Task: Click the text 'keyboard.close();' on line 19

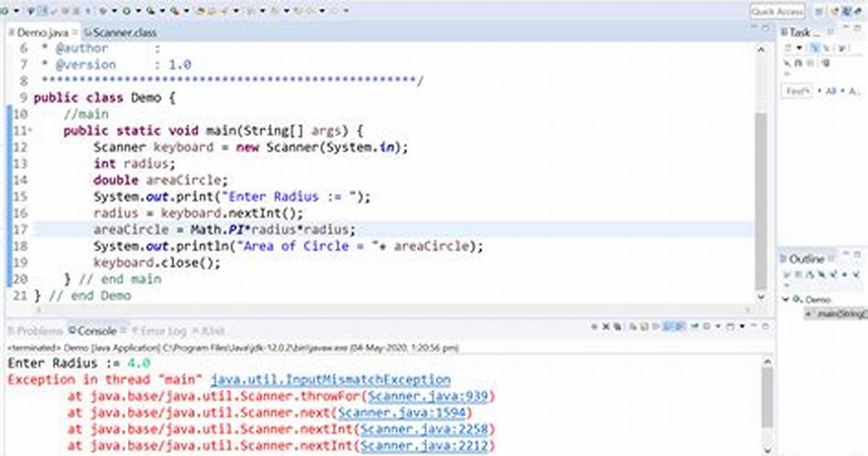Action: (x=157, y=263)
